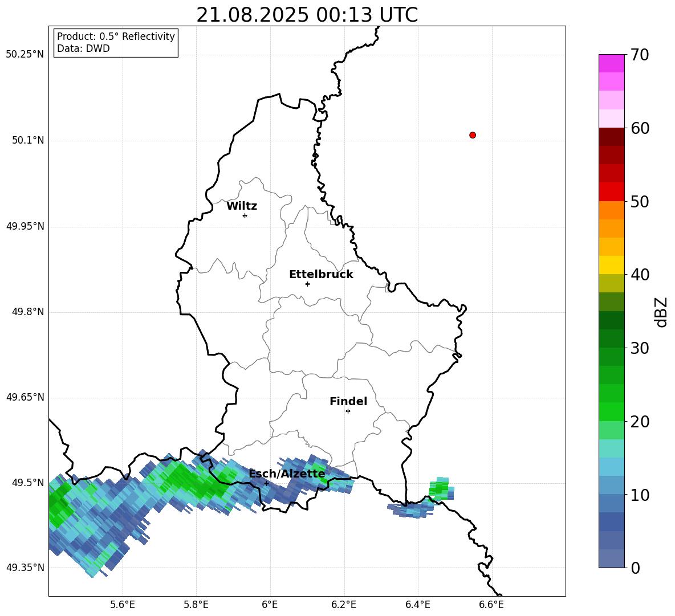Click the 6.6°E longitude tick label

[x=491, y=605]
